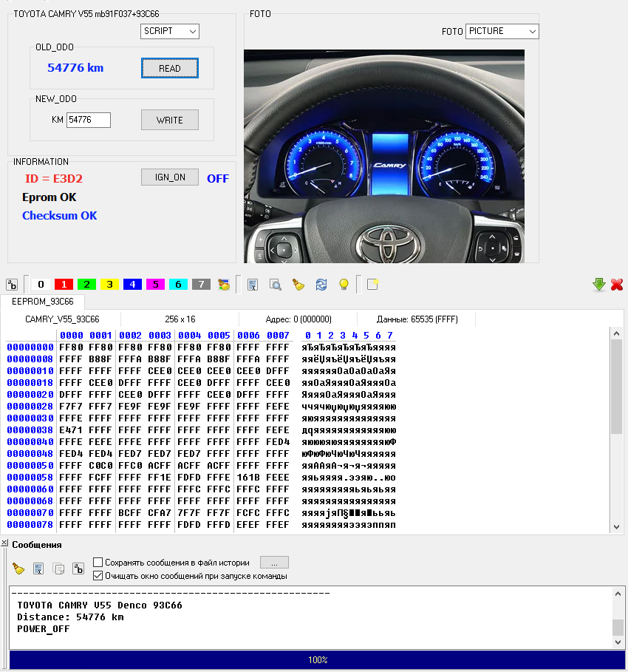Click hex editor scrollbar down arrow
This screenshot has width=628, height=672.
pos(616,526)
